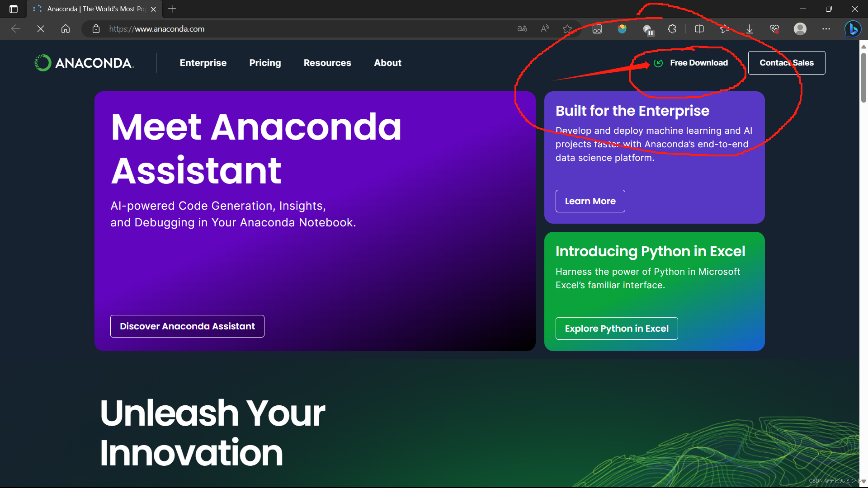Screen dimensions: 868x488
Task: Click the Downloads icon in the toolbar
Action: (750, 29)
